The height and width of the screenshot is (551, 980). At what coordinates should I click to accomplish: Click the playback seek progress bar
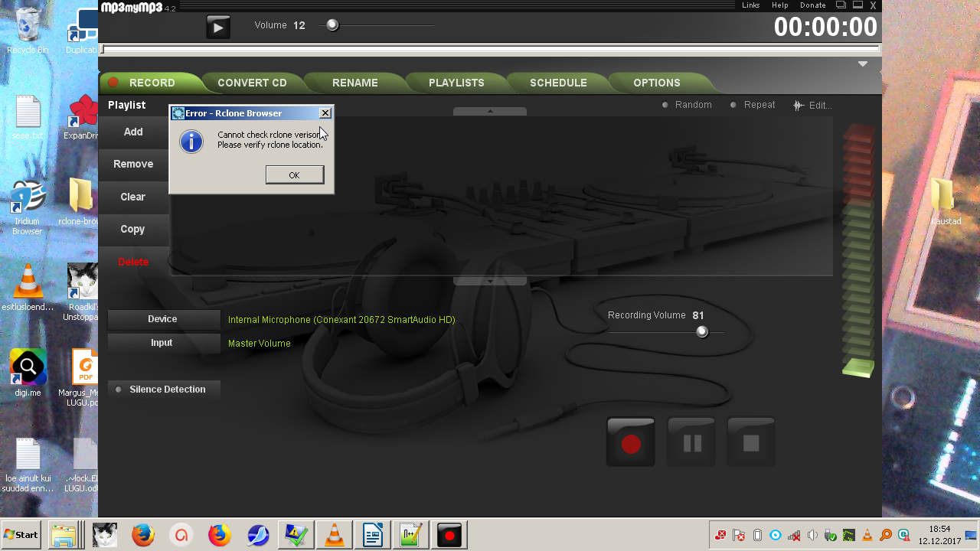(490, 50)
